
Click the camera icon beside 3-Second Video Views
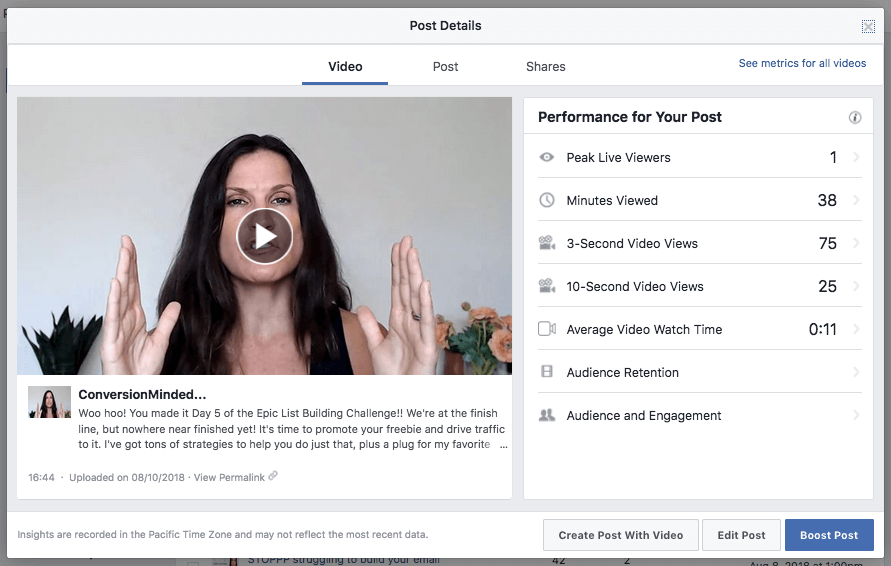coord(547,243)
